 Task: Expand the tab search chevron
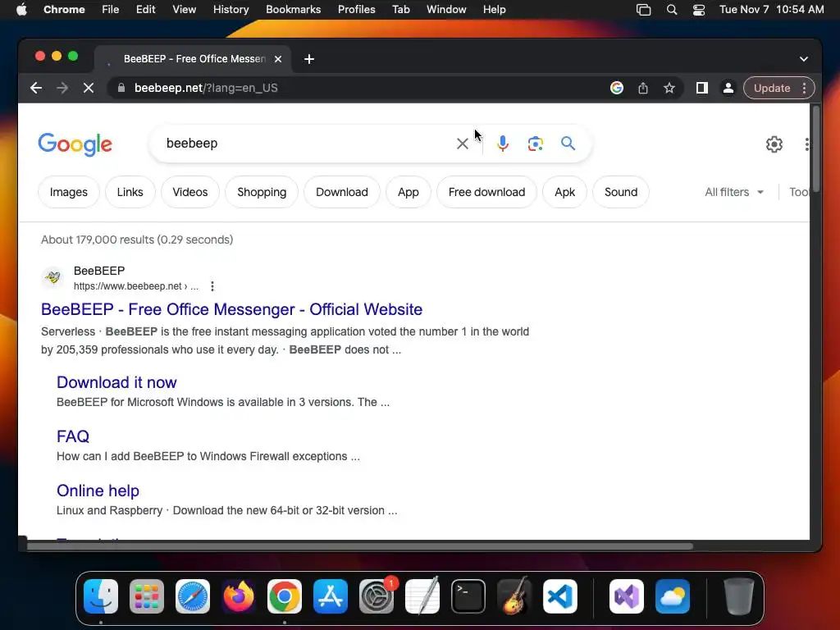(804, 59)
